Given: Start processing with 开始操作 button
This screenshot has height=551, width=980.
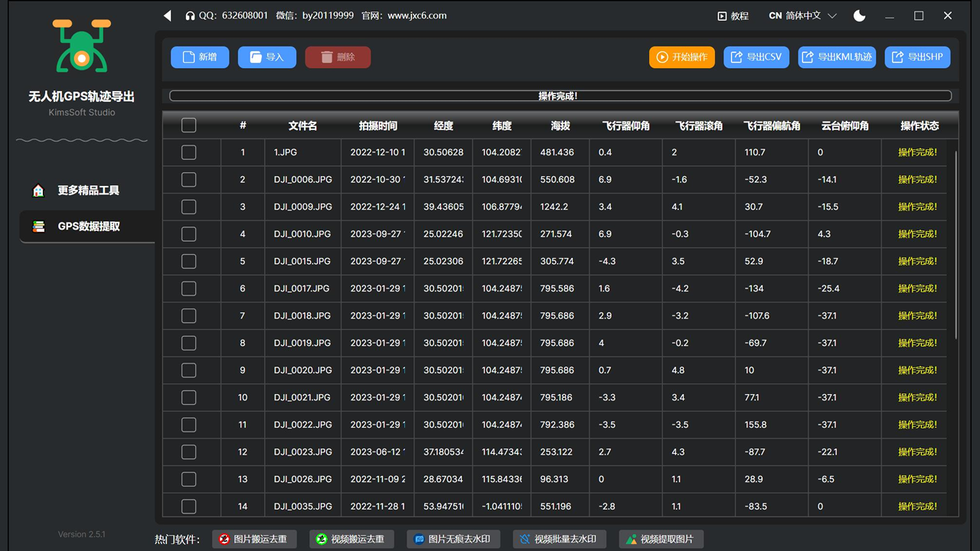Looking at the screenshot, I should tap(682, 57).
